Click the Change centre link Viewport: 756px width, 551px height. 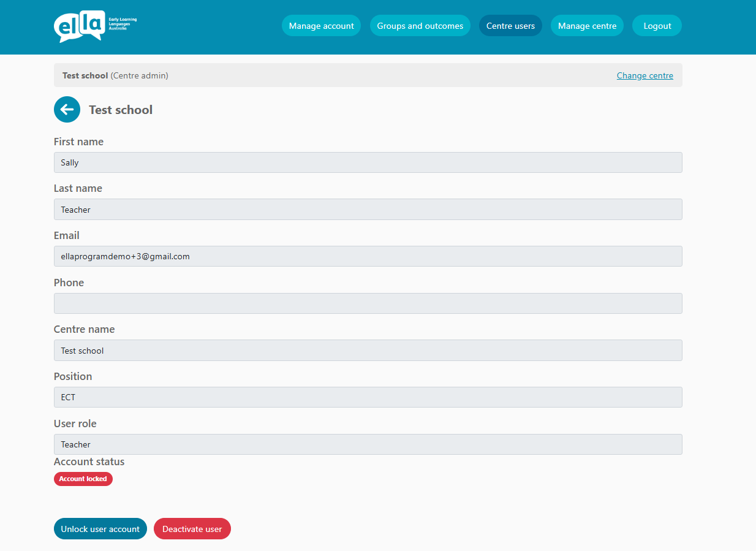click(x=644, y=76)
